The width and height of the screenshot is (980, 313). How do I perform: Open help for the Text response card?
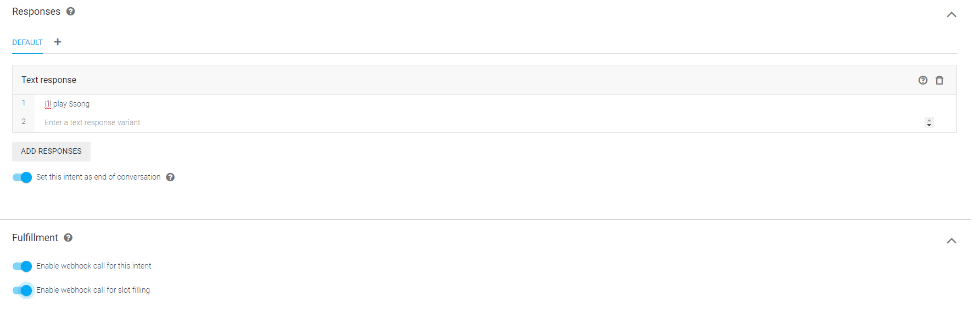click(x=923, y=80)
